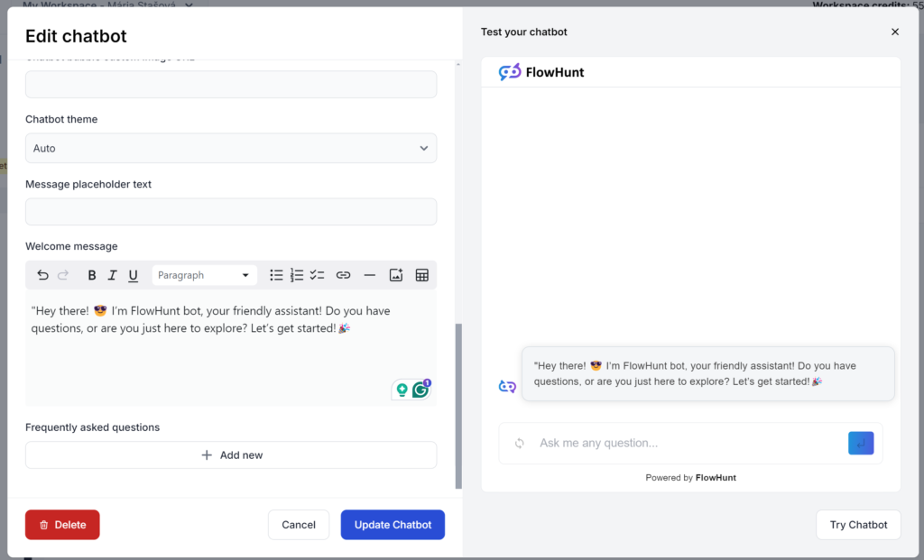The width and height of the screenshot is (924, 560).
Task: Undo the last edit in welcome message
Action: click(x=42, y=275)
